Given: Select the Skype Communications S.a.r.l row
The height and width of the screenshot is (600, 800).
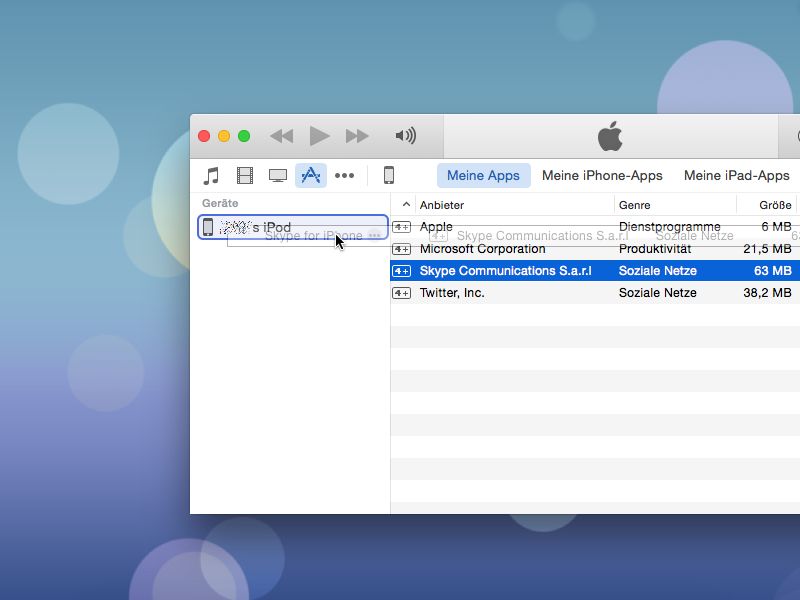Looking at the screenshot, I should [595, 270].
